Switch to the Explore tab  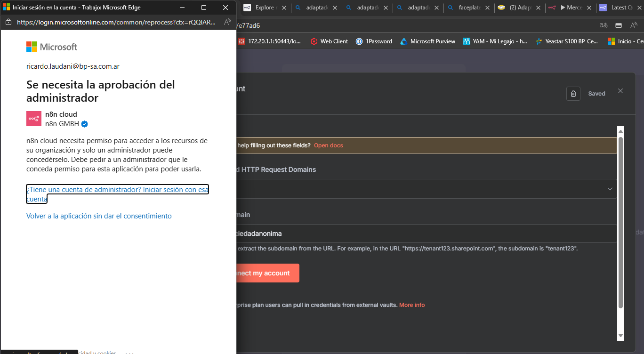point(265,8)
